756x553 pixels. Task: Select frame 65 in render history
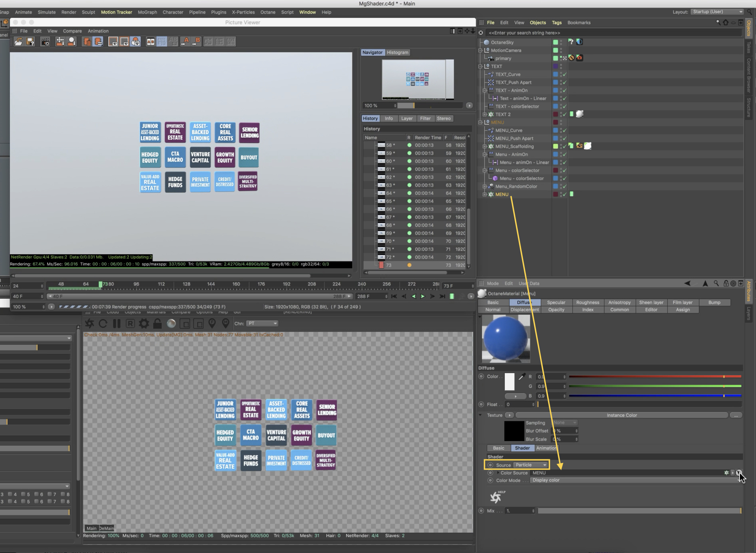389,201
